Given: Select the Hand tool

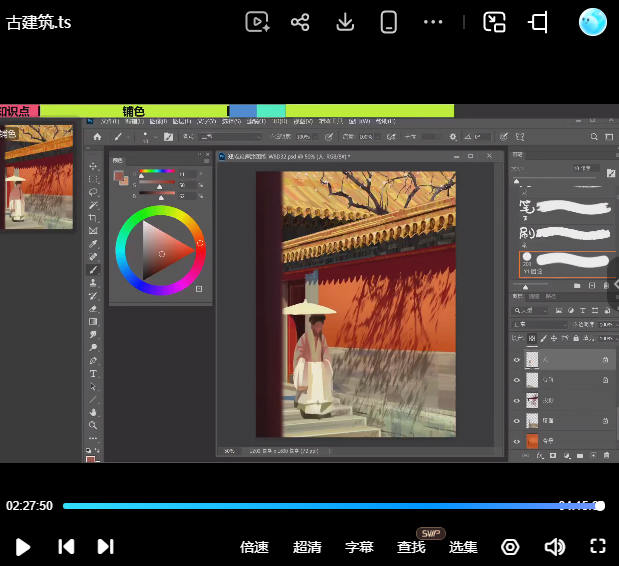Looking at the screenshot, I should point(93,412).
